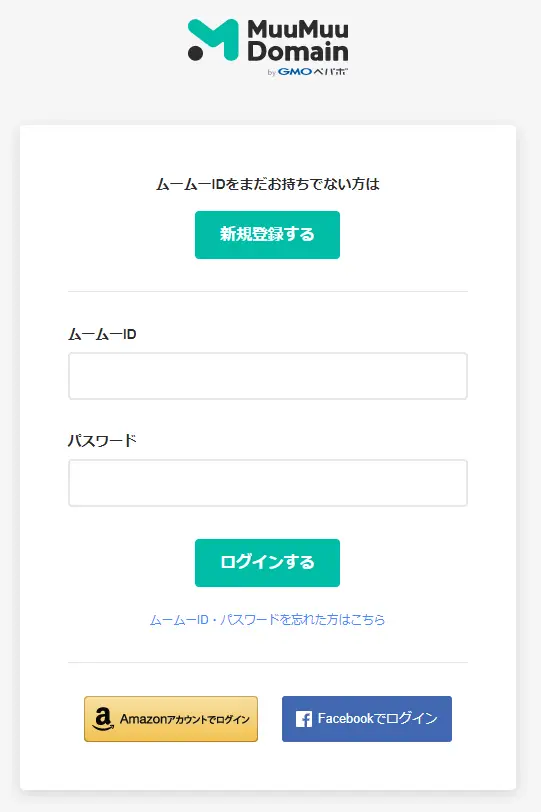Click the 'Facebookでログイン' label text

377,719
